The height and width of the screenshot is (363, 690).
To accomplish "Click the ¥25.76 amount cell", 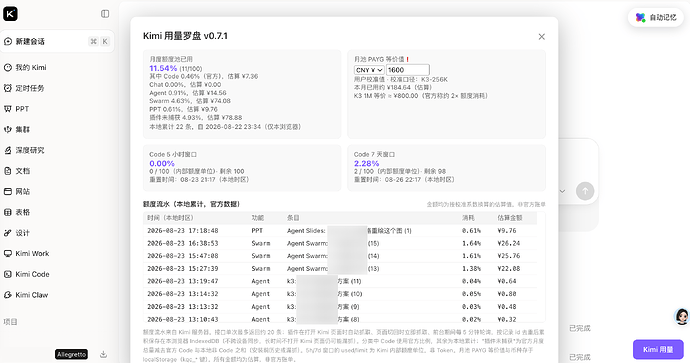I will 508,256.
